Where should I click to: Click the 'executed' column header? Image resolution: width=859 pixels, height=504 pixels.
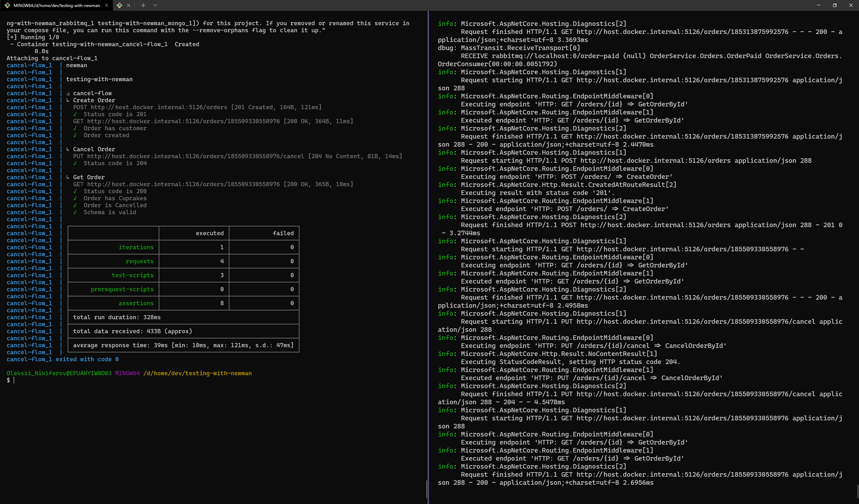point(209,233)
